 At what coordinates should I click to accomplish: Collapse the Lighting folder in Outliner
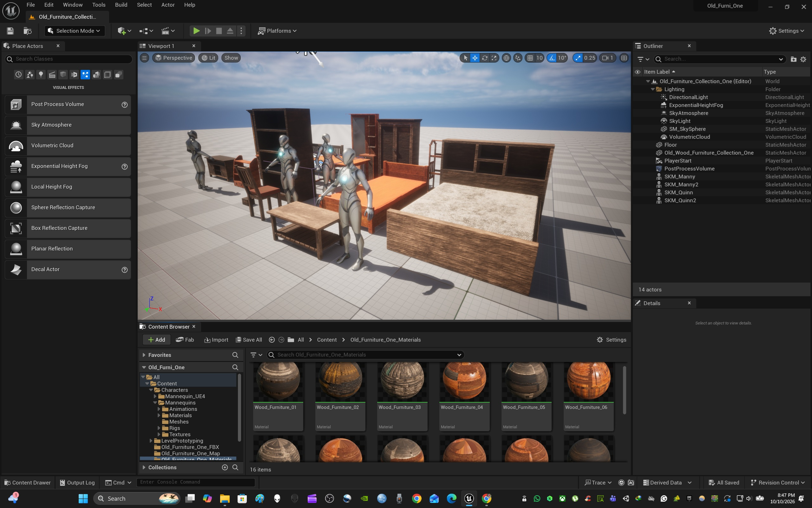pos(653,89)
